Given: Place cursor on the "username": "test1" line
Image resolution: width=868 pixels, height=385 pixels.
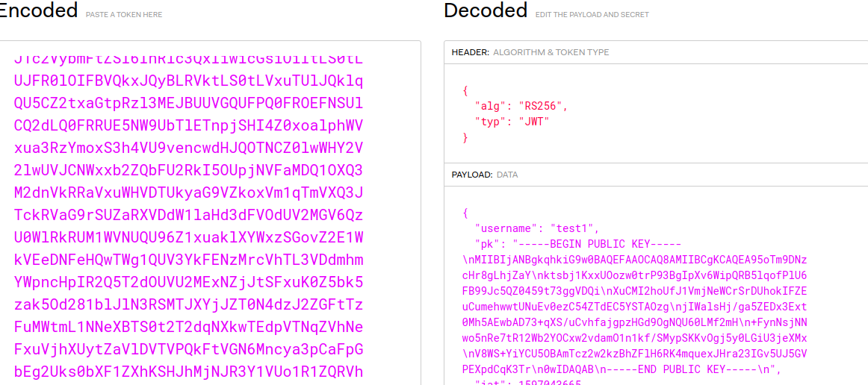Looking at the screenshot, I should [537, 228].
